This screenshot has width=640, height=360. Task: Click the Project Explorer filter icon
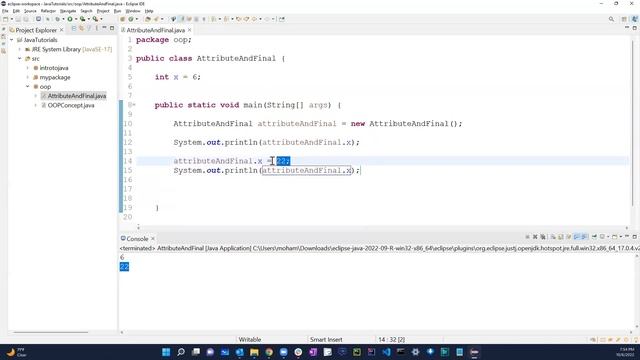click(89, 28)
